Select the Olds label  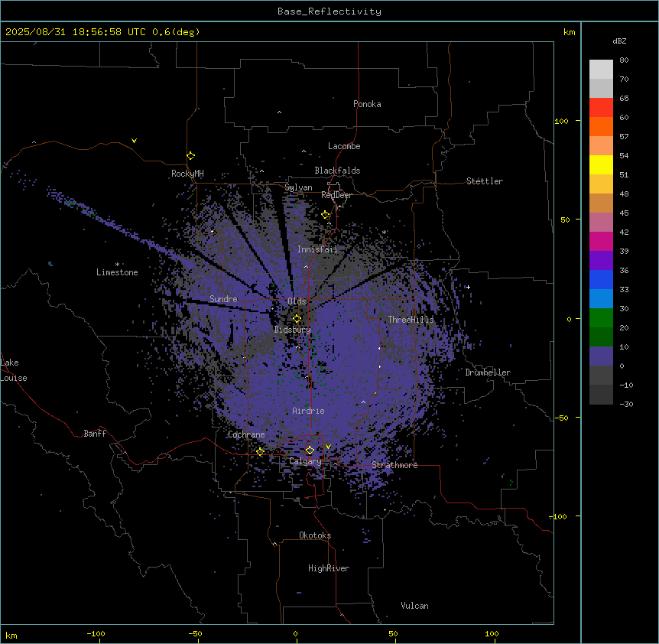[x=297, y=301]
